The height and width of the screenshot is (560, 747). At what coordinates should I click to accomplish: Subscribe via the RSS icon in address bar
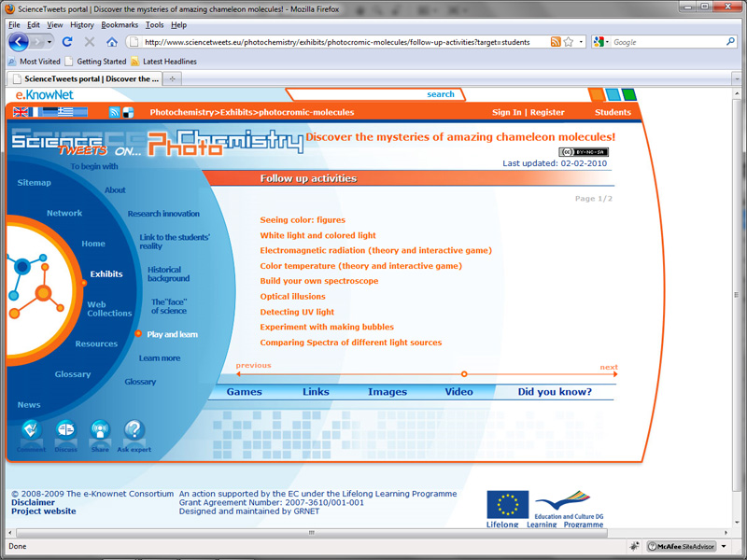pos(556,42)
